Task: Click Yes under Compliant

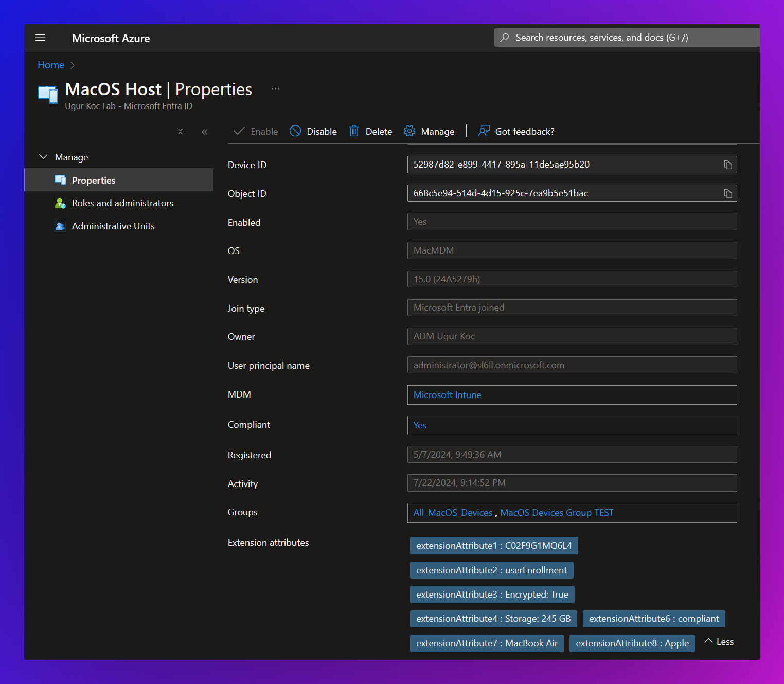Action: pyautogui.click(x=420, y=425)
